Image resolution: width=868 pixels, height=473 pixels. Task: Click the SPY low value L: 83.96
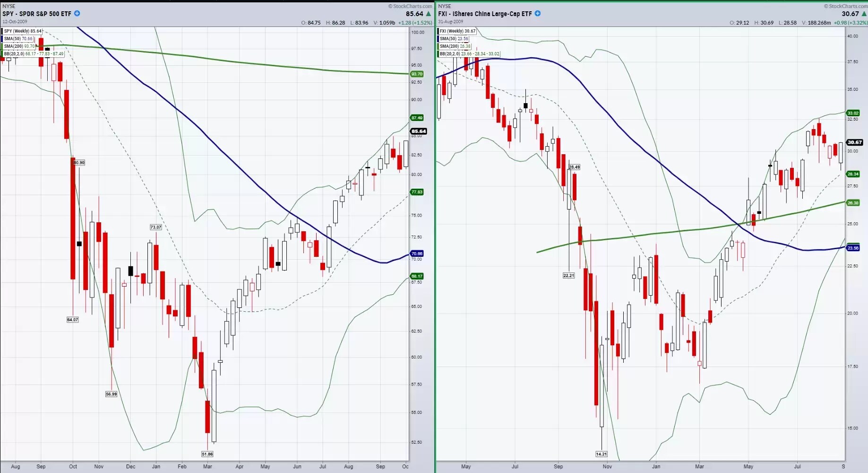pyautogui.click(x=359, y=23)
